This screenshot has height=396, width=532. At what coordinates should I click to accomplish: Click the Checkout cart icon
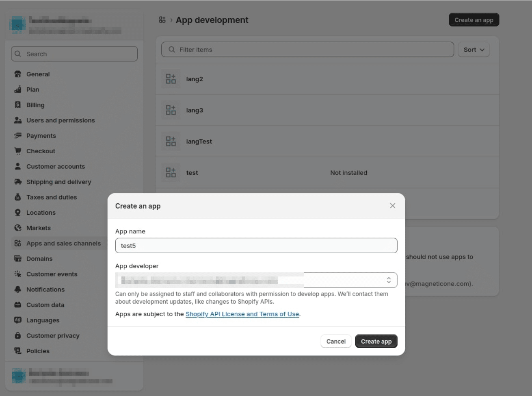tap(18, 151)
